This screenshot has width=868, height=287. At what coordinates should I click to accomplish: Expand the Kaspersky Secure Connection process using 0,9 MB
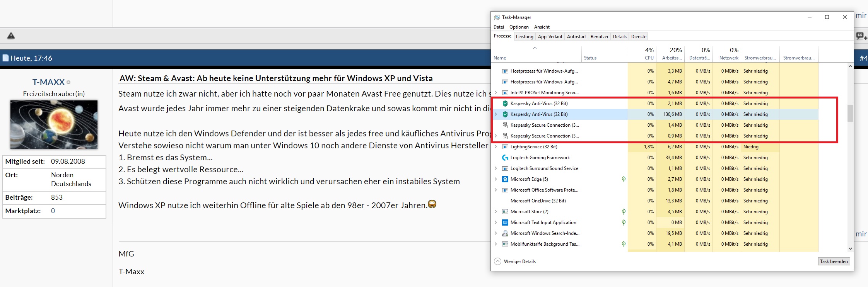(496, 136)
